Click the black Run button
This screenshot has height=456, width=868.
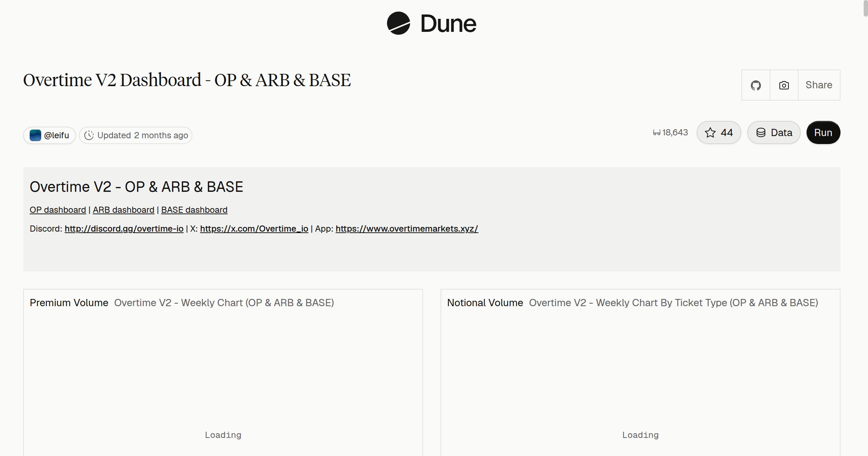pyautogui.click(x=823, y=132)
